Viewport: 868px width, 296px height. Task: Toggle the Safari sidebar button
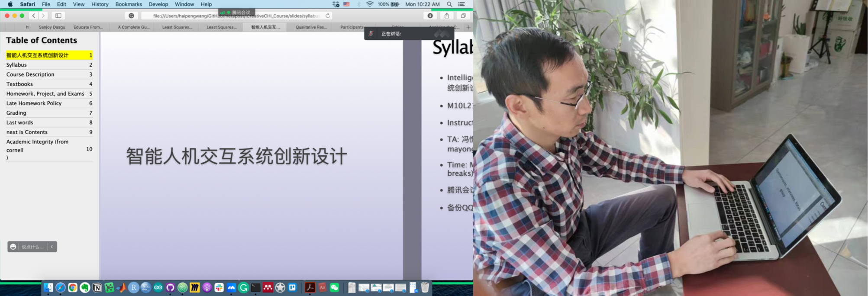(58, 16)
